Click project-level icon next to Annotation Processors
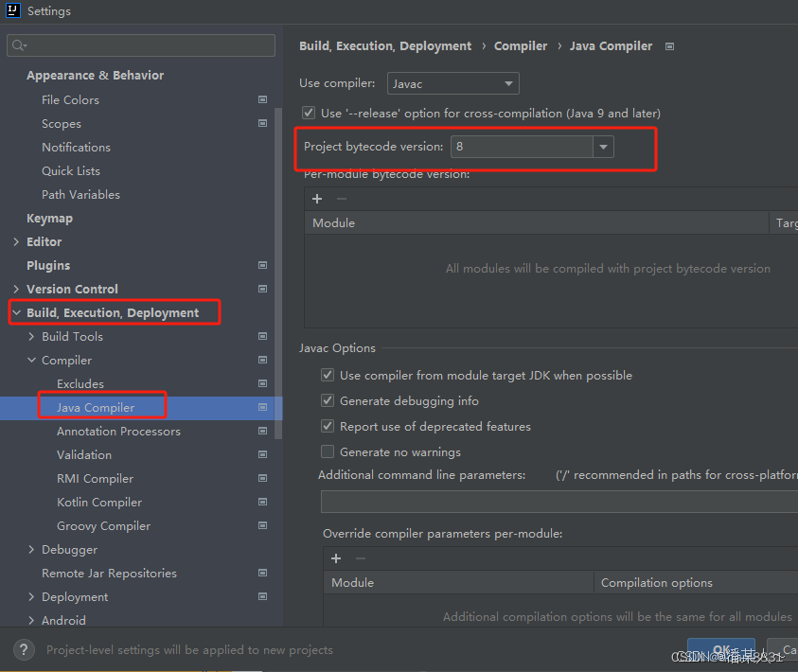Image resolution: width=798 pixels, height=672 pixels. pos(262,431)
